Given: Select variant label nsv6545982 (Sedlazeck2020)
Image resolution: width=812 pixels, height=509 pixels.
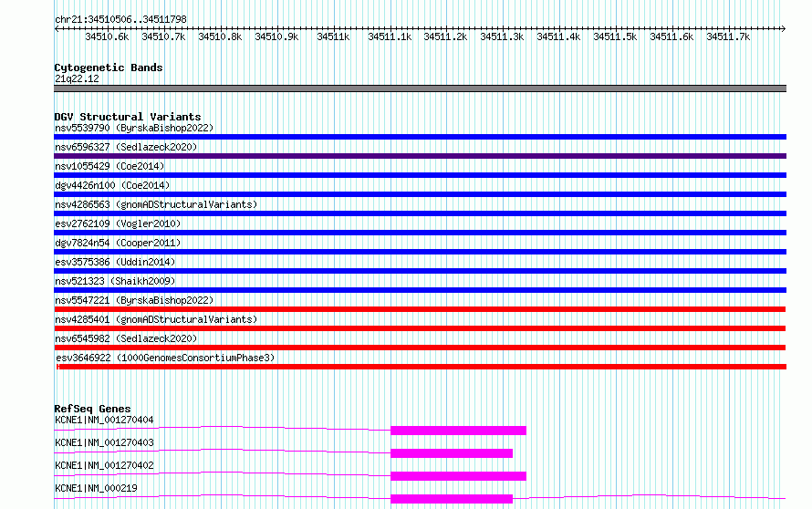Looking at the screenshot, I should (x=126, y=338).
